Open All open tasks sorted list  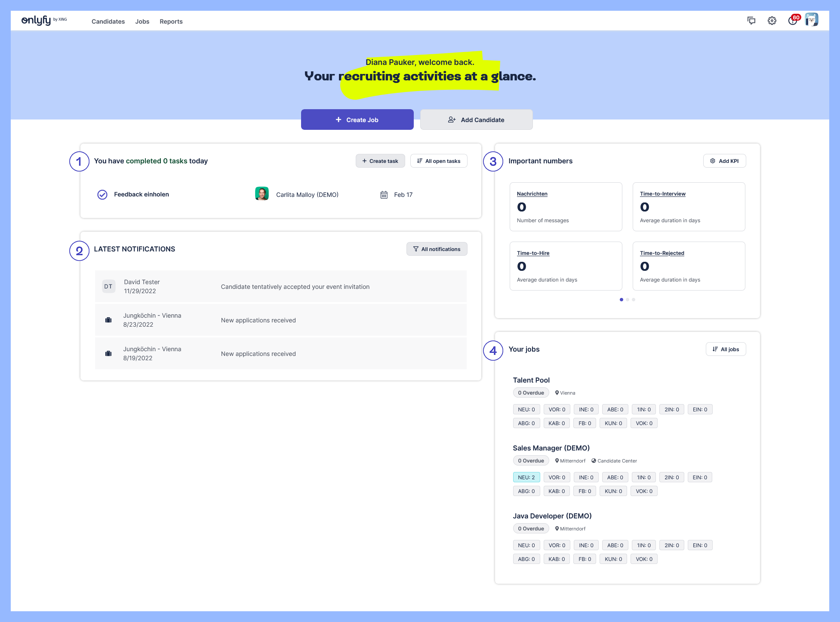(439, 161)
